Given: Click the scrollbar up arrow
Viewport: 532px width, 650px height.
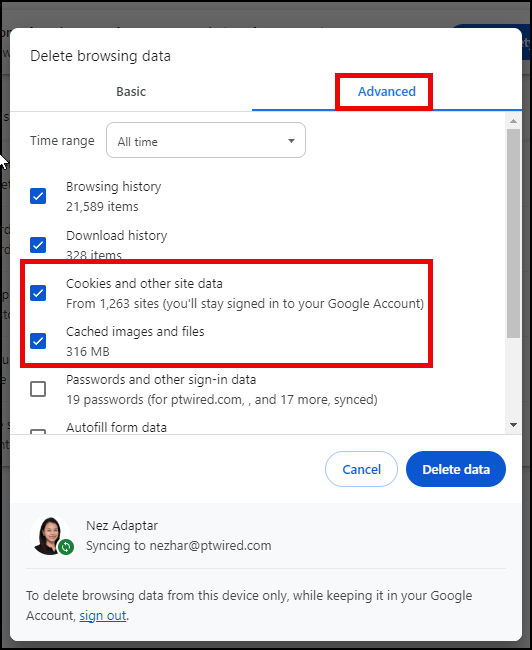Looking at the screenshot, I should [x=513, y=121].
